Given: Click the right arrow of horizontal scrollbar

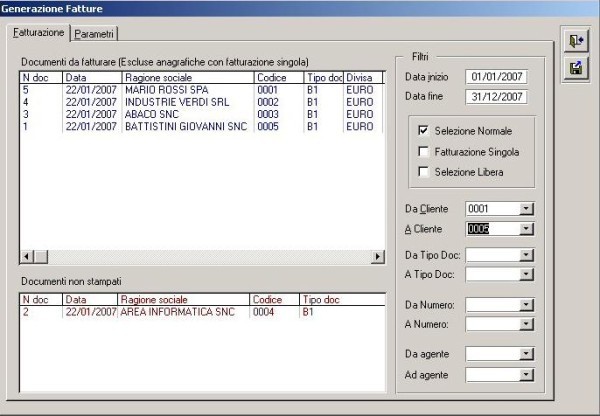Looking at the screenshot, I should [x=378, y=256].
